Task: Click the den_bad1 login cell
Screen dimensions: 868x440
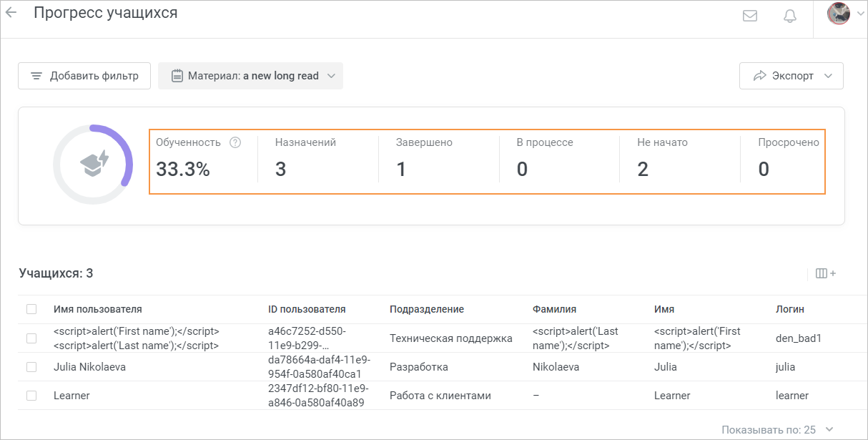Action: pyautogui.click(x=799, y=338)
